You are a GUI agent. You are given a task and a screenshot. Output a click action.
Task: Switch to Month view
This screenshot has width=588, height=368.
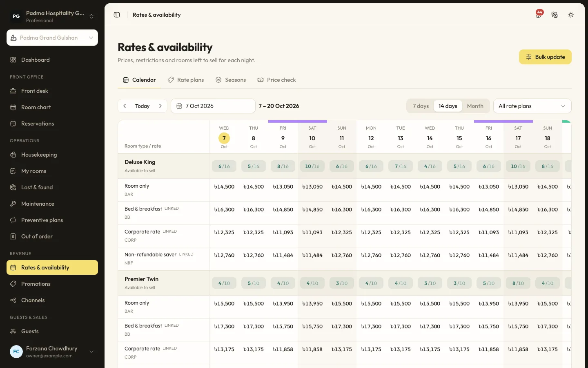coord(475,106)
